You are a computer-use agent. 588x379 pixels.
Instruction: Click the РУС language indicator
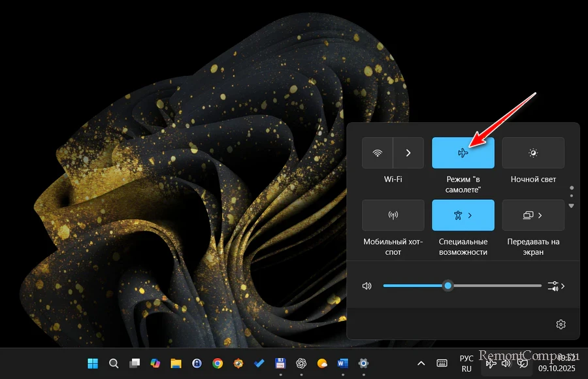466,363
